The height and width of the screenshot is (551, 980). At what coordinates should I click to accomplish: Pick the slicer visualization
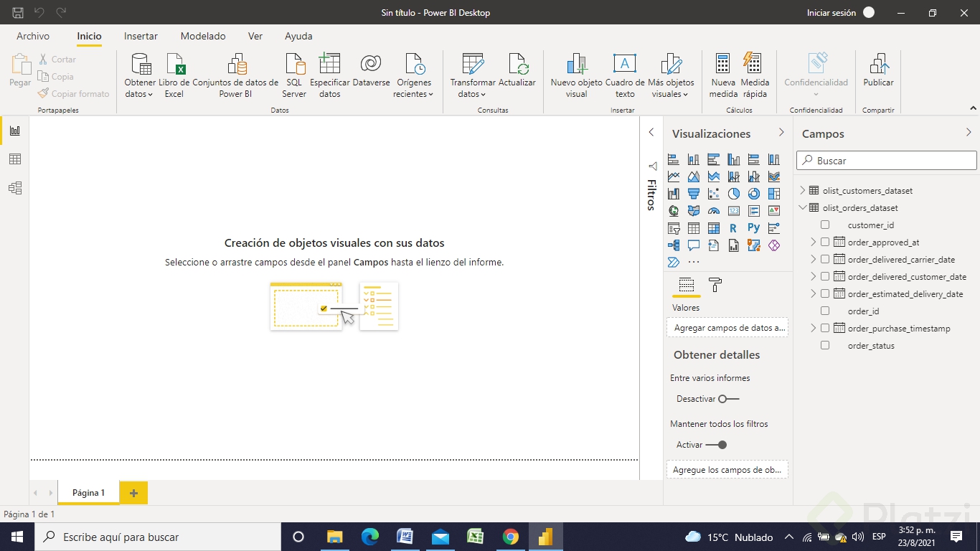[x=673, y=228]
